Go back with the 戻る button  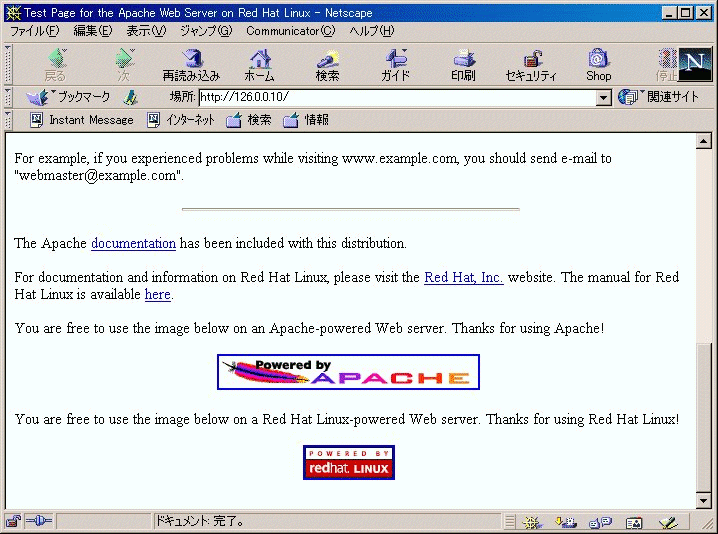(x=56, y=65)
